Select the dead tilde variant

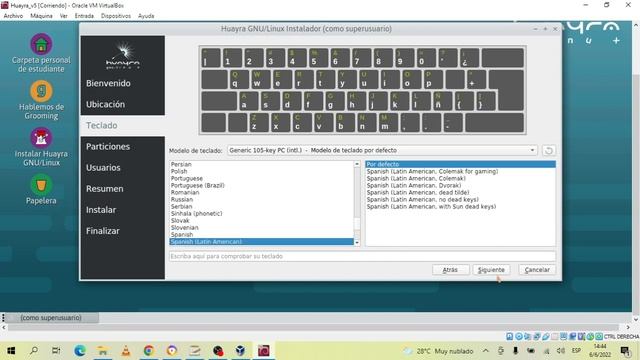tap(418, 192)
